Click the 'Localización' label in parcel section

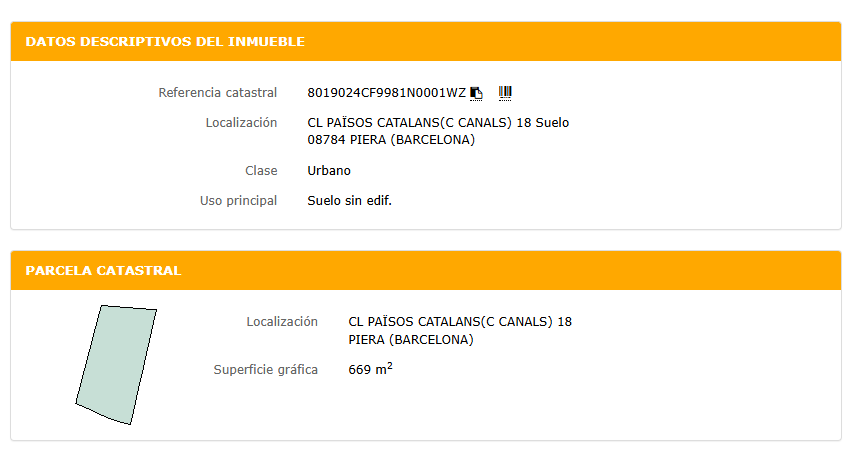[282, 322]
